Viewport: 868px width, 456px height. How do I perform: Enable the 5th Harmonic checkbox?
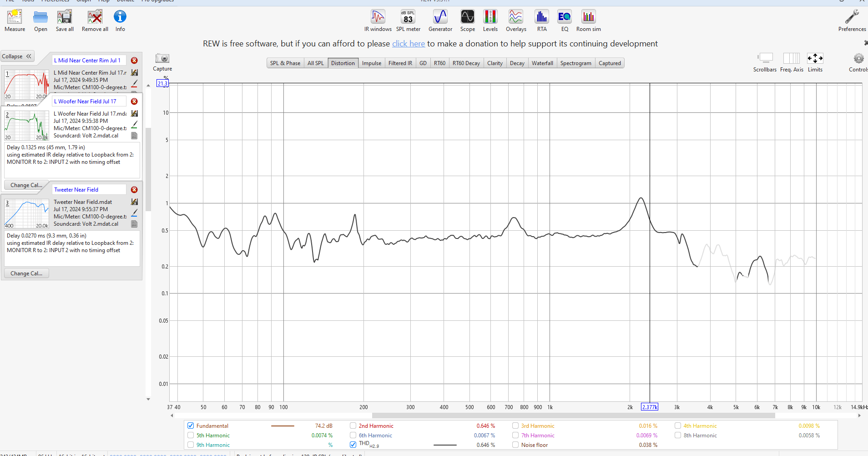tap(191, 436)
